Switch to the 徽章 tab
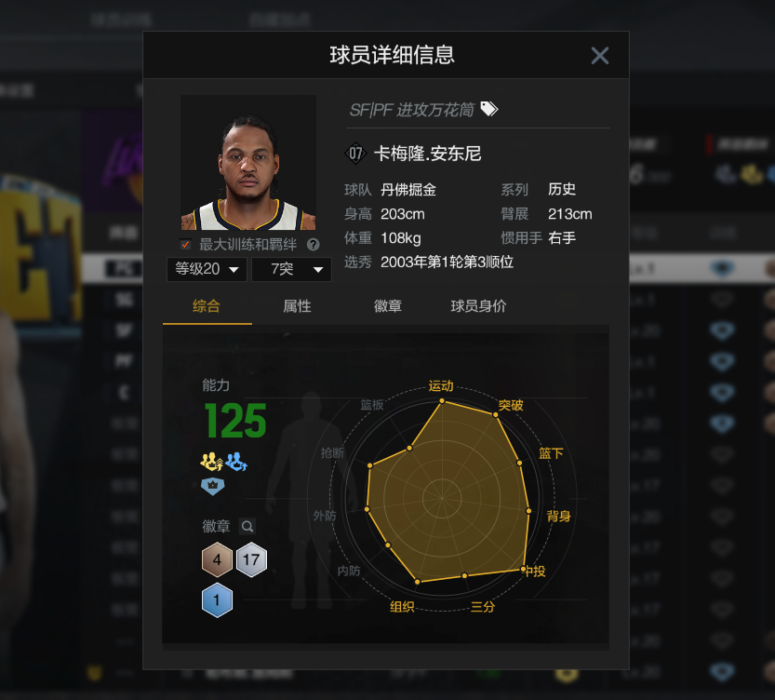Screen dimensions: 775x700 pos(388,306)
